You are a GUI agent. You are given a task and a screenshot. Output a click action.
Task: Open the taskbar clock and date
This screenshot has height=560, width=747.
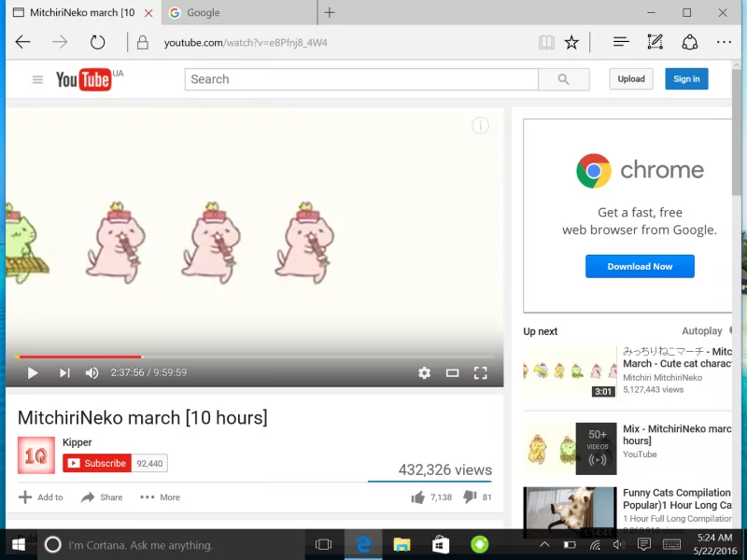pyautogui.click(x=714, y=544)
